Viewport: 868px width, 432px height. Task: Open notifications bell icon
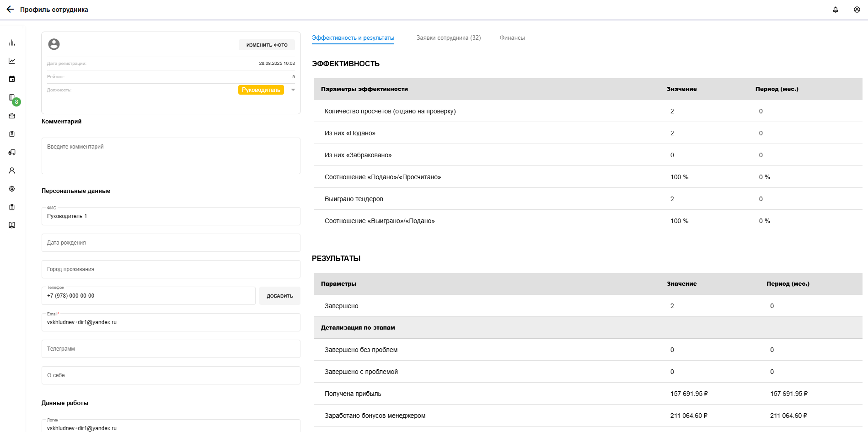click(x=836, y=10)
